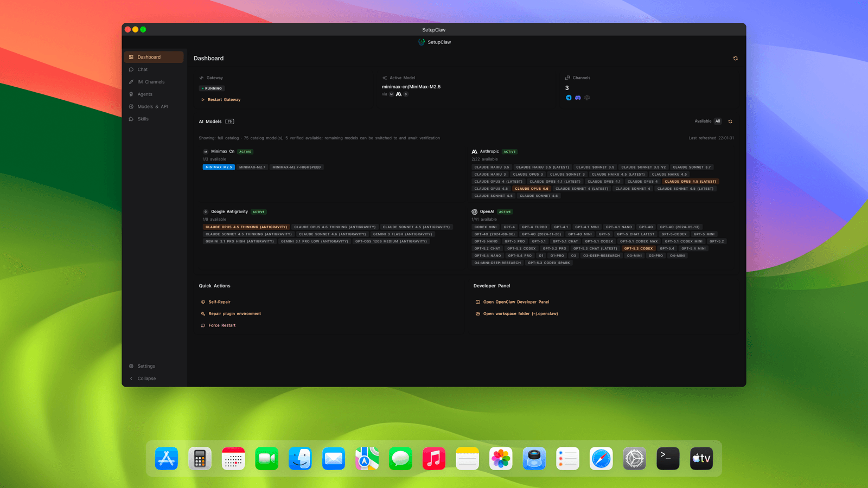Image resolution: width=868 pixels, height=488 pixels.
Task: Click the Active Model sparkle icon
Action: 385,78
